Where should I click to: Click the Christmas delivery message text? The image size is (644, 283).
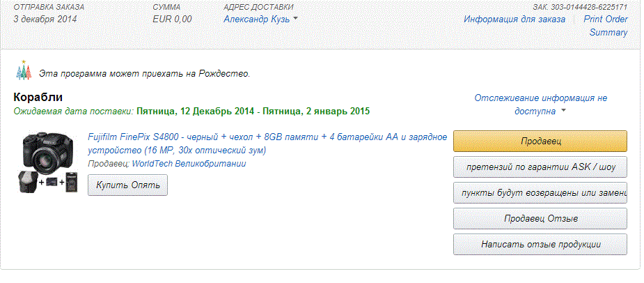pyautogui.click(x=144, y=73)
